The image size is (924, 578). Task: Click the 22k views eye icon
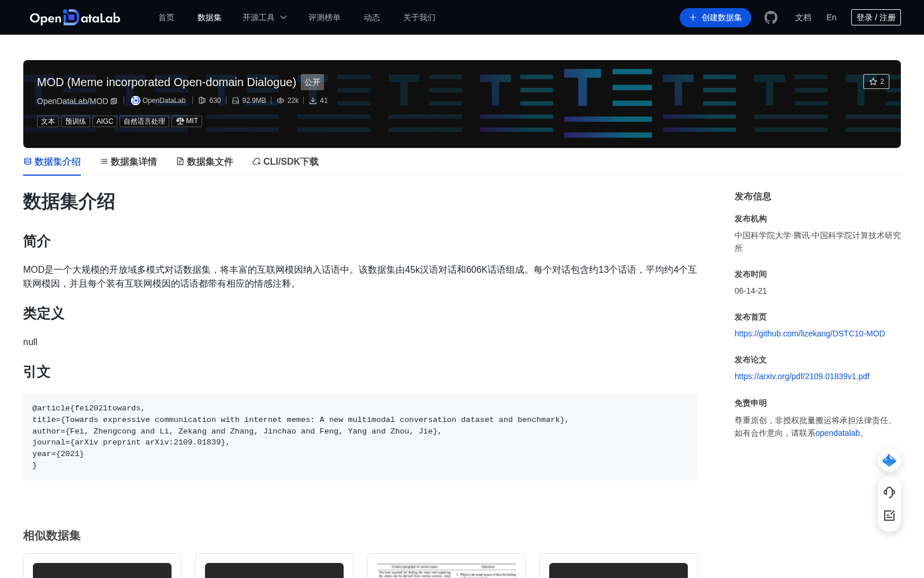[x=281, y=101]
